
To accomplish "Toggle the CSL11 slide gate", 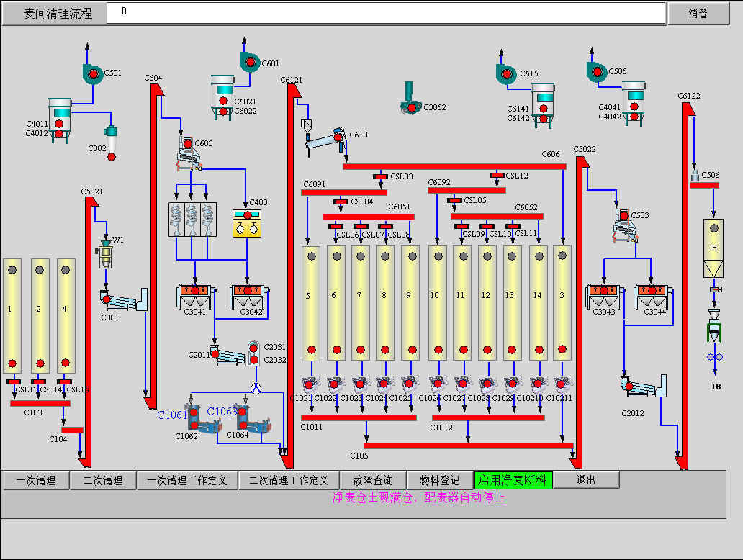I will click(x=513, y=227).
